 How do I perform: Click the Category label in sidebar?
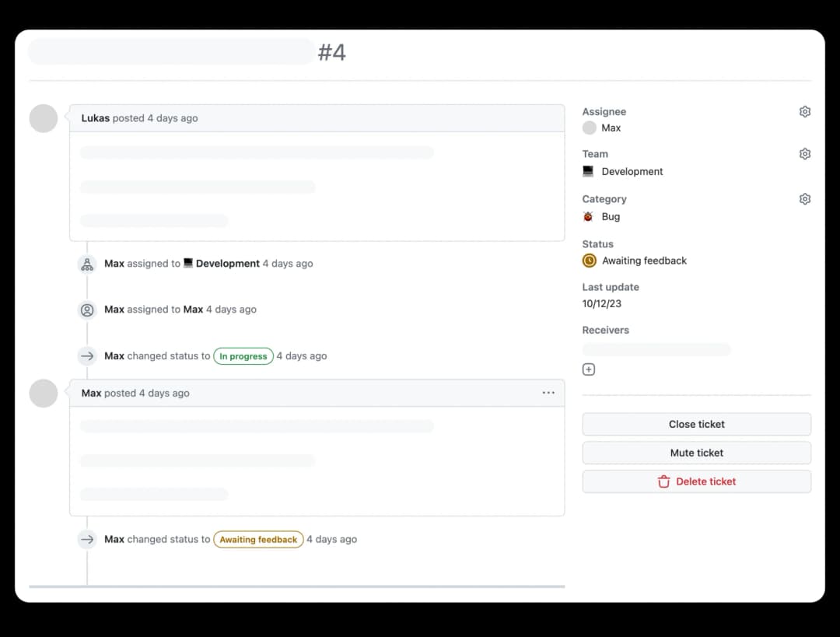(x=604, y=199)
